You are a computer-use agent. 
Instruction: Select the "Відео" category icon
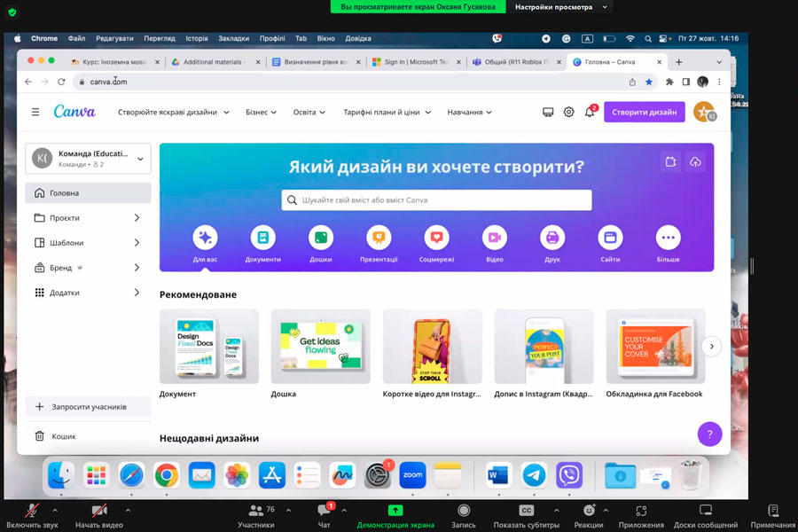click(x=495, y=238)
